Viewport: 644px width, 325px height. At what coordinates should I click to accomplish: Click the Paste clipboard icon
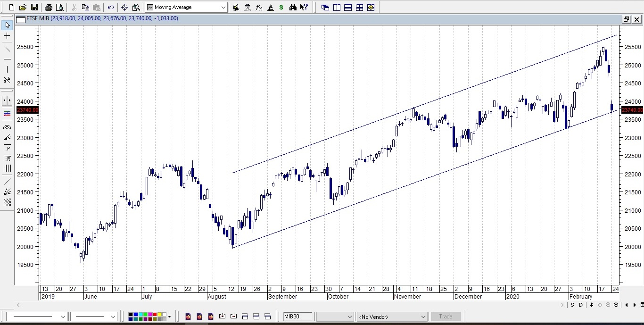click(x=97, y=7)
